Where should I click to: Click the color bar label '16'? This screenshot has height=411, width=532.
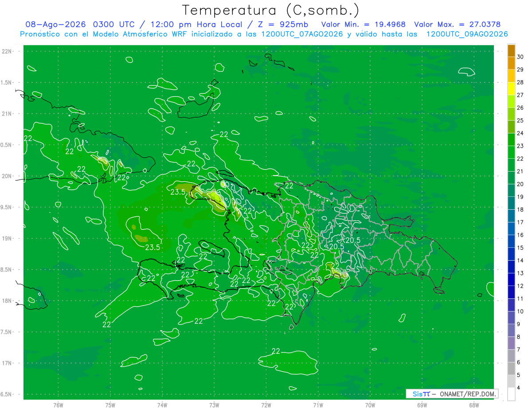coord(520,235)
